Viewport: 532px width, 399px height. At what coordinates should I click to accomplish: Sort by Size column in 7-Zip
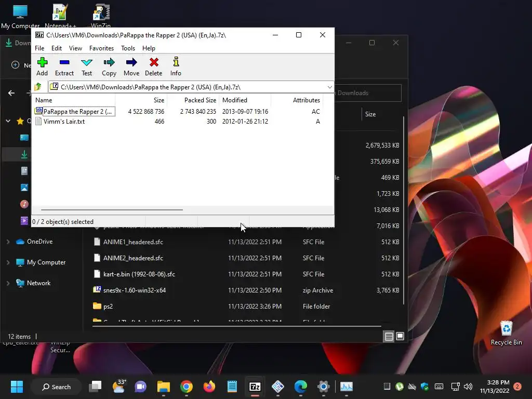point(141,100)
